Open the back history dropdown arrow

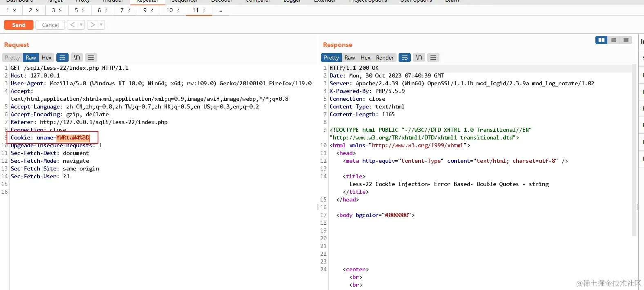tap(81, 25)
